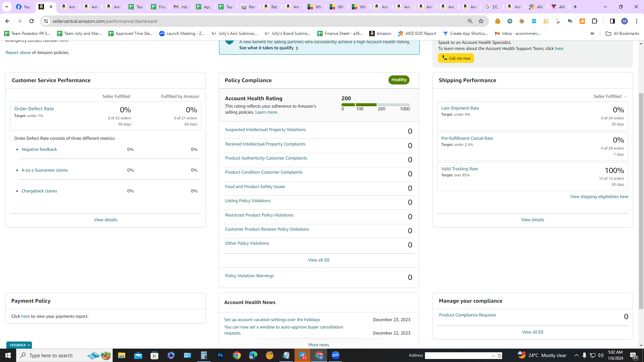Open Chrome side panel icon
This screenshot has height=362, width=644.
(612, 21)
